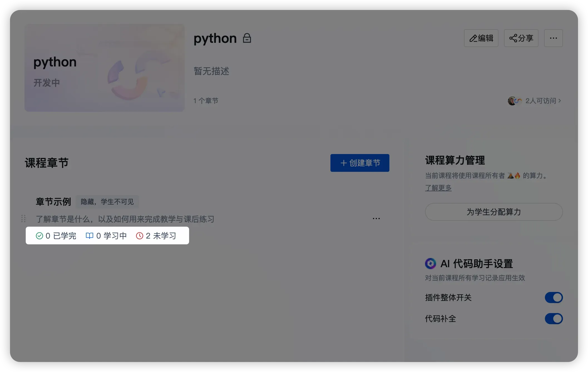Open the top-right more options menu
Screen dimensions: 588x372
(x=553, y=38)
